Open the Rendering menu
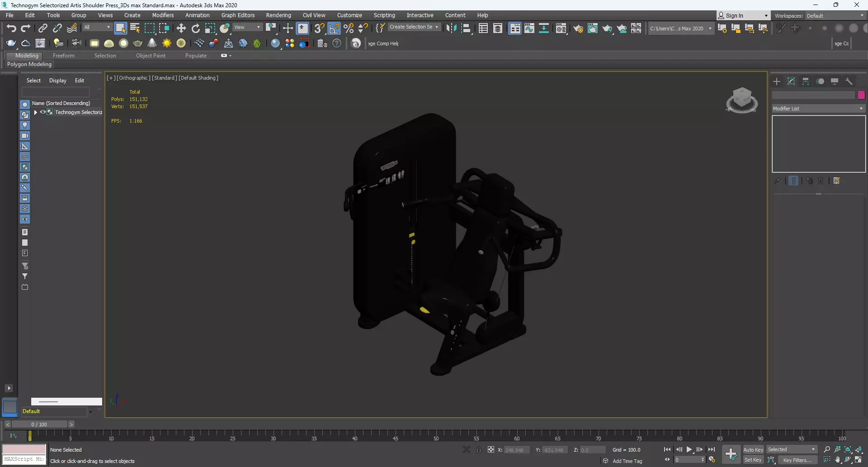This screenshot has height=467, width=868. 278,15
